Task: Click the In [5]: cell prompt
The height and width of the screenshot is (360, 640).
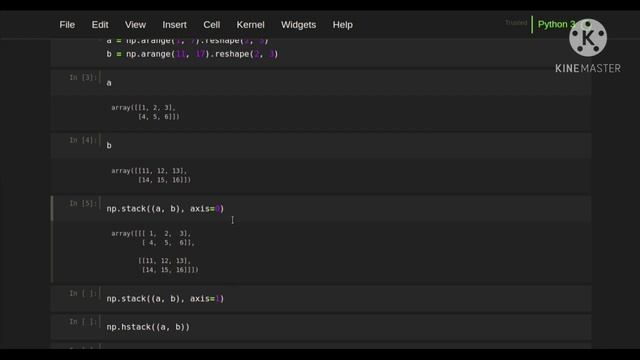Action: point(83,203)
